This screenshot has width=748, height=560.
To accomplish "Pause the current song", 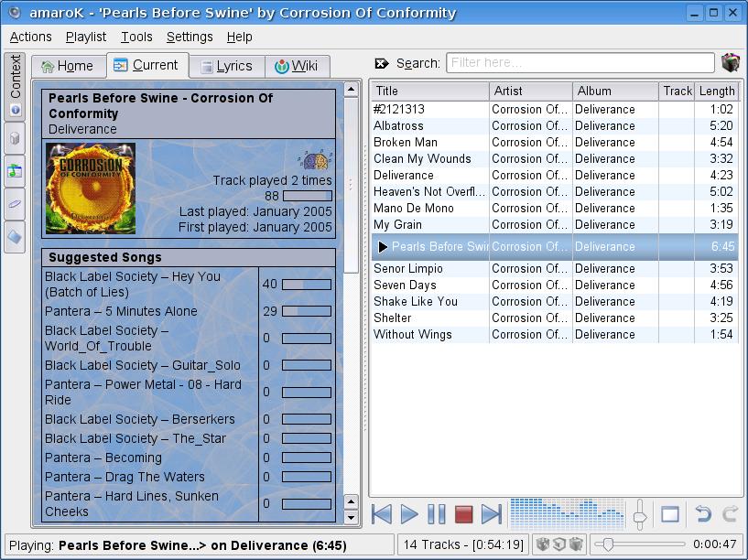I will (x=437, y=514).
